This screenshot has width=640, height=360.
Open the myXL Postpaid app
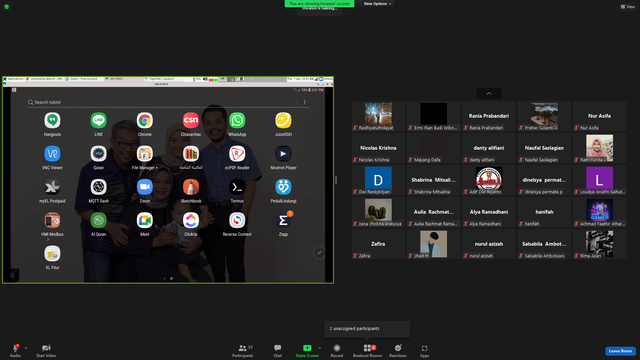[x=52, y=187]
